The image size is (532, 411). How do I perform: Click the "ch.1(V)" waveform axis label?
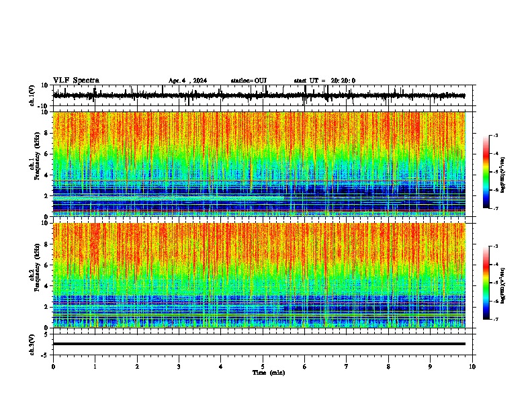tap(32, 95)
